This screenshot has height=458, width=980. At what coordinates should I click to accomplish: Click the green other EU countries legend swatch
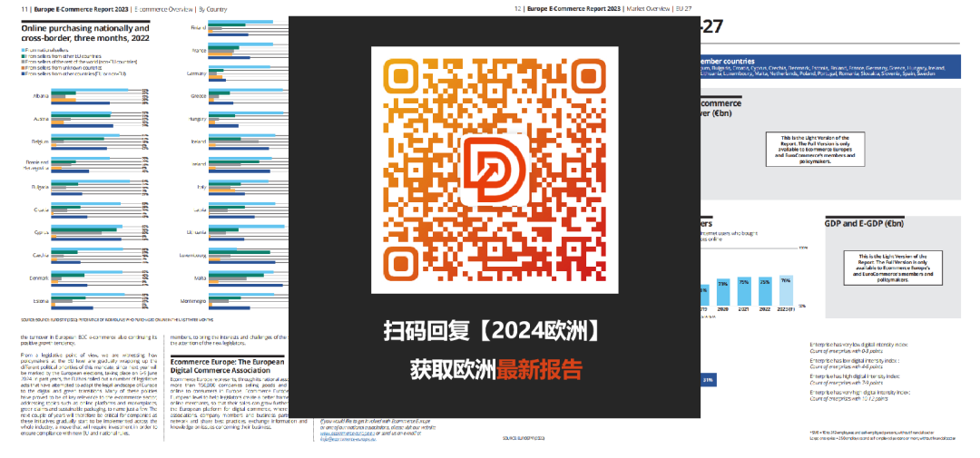pyautogui.click(x=23, y=55)
